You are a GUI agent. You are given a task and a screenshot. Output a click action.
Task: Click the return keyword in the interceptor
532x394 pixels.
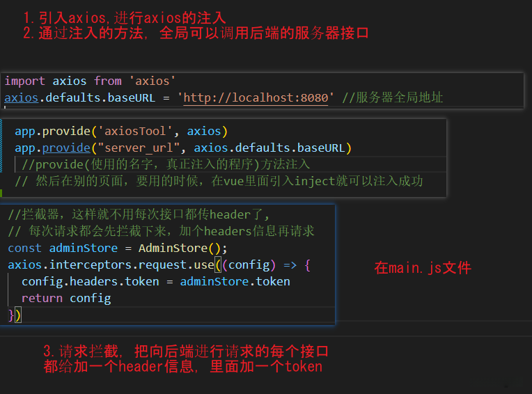pos(42,298)
